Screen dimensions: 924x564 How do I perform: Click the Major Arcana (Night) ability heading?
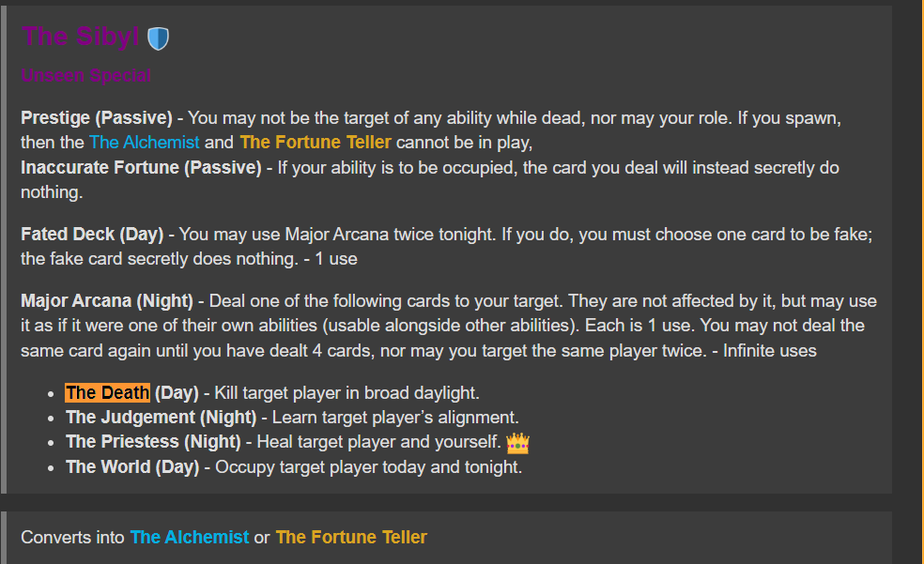107,301
